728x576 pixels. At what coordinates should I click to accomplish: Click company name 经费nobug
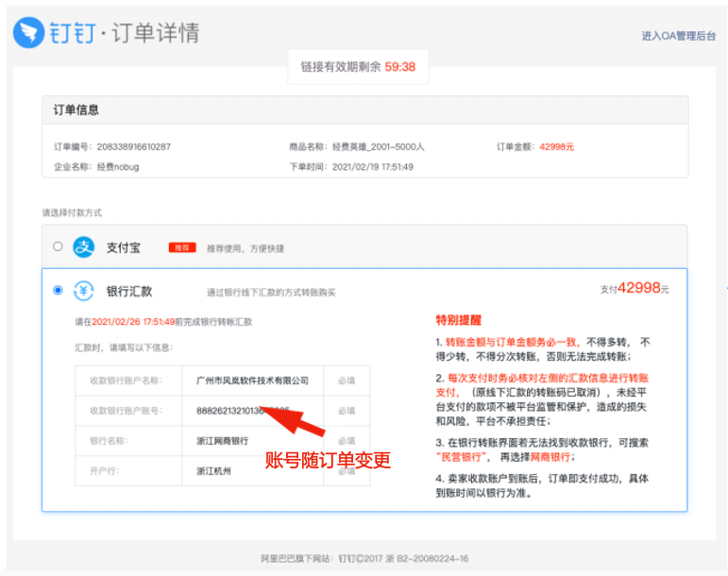[118, 166]
